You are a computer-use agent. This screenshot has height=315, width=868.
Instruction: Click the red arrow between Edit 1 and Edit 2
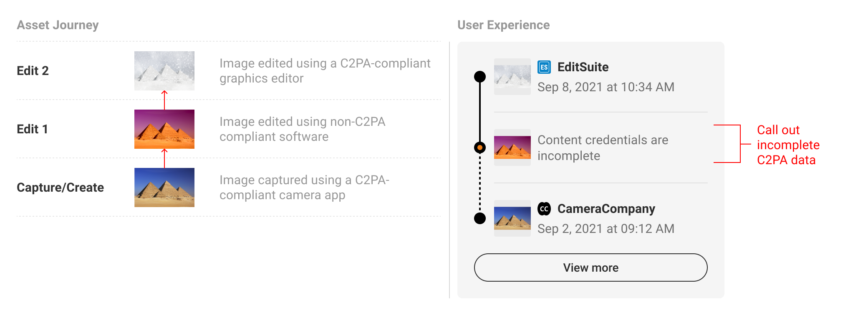point(164,100)
